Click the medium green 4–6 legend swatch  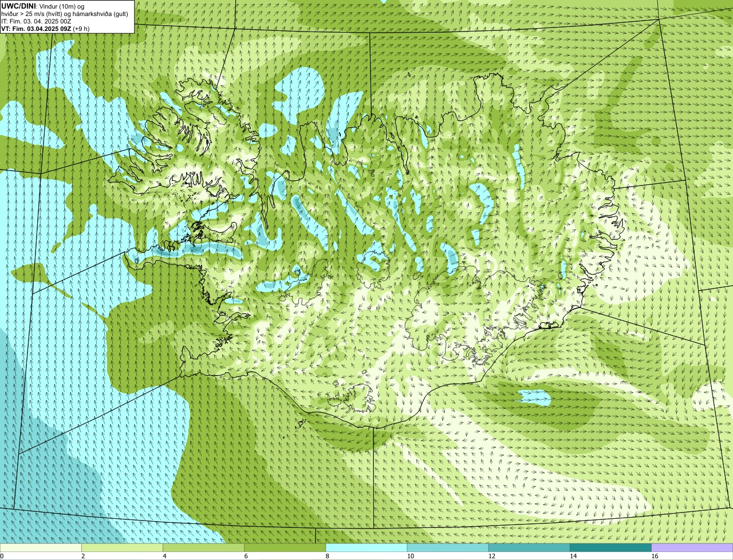pyautogui.click(x=203, y=548)
